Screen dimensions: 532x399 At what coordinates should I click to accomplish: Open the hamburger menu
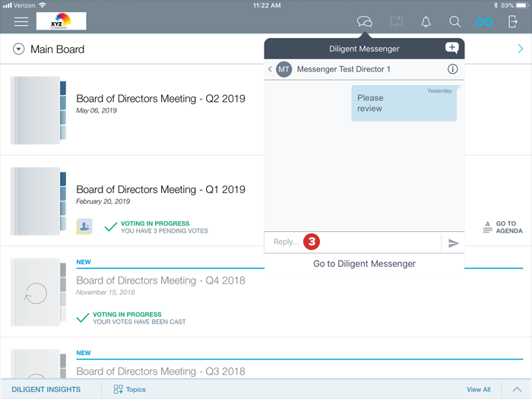[21, 21]
